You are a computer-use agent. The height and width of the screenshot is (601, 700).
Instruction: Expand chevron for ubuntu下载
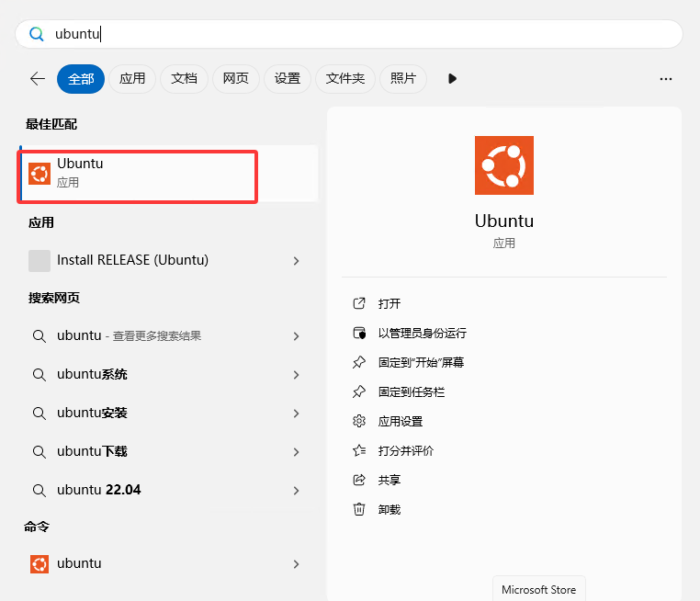coord(296,452)
